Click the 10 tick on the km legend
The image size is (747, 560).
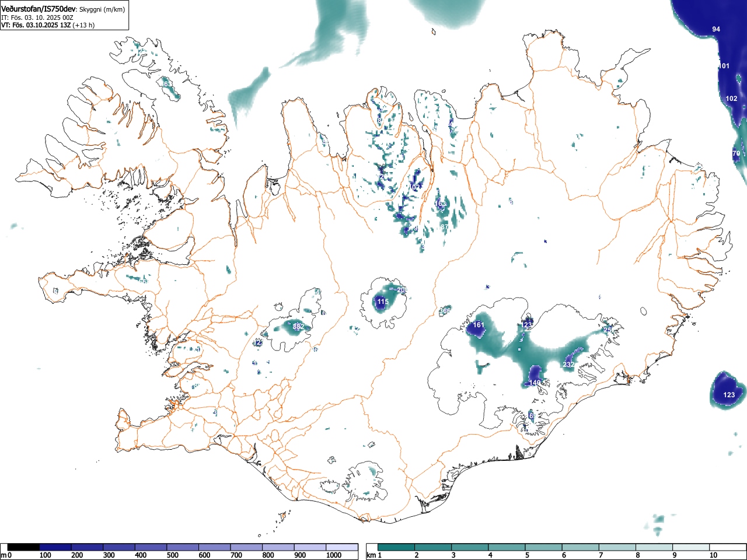(713, 555)
